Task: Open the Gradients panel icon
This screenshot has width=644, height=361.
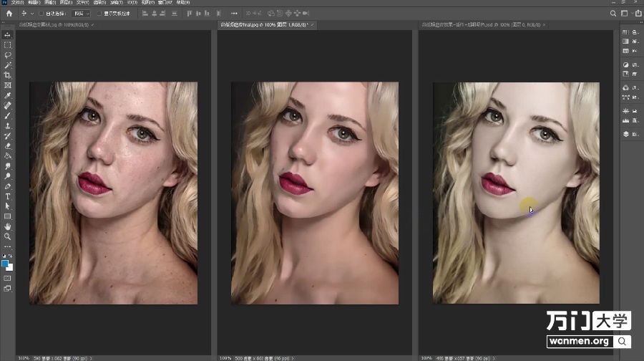Action: (625, 41)
